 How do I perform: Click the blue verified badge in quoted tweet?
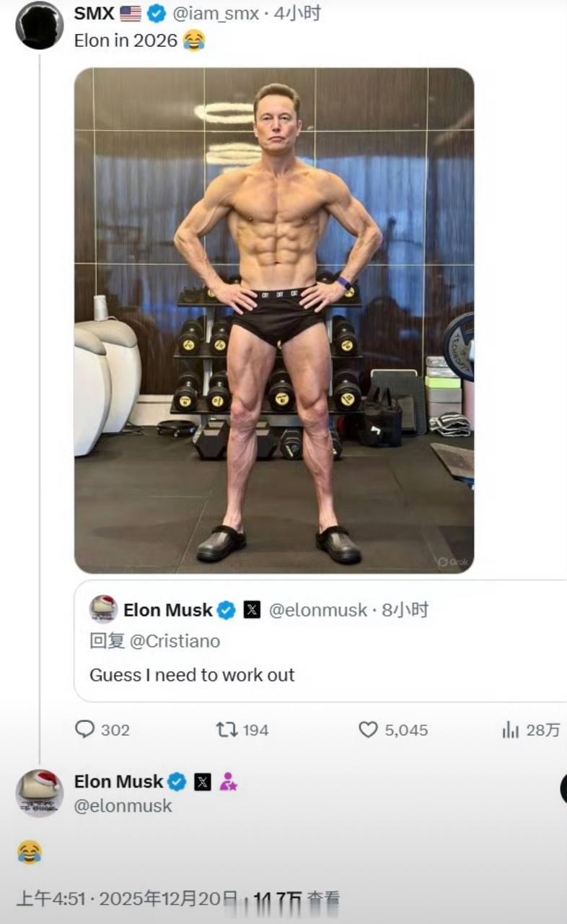227,610
